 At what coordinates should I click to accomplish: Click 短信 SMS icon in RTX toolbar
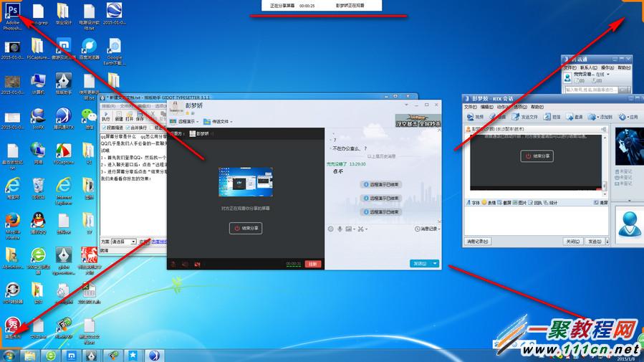tap(552, 117)
